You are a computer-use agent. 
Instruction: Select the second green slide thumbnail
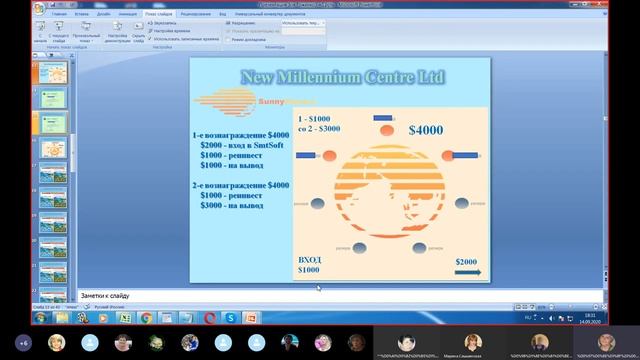point(53,98)
